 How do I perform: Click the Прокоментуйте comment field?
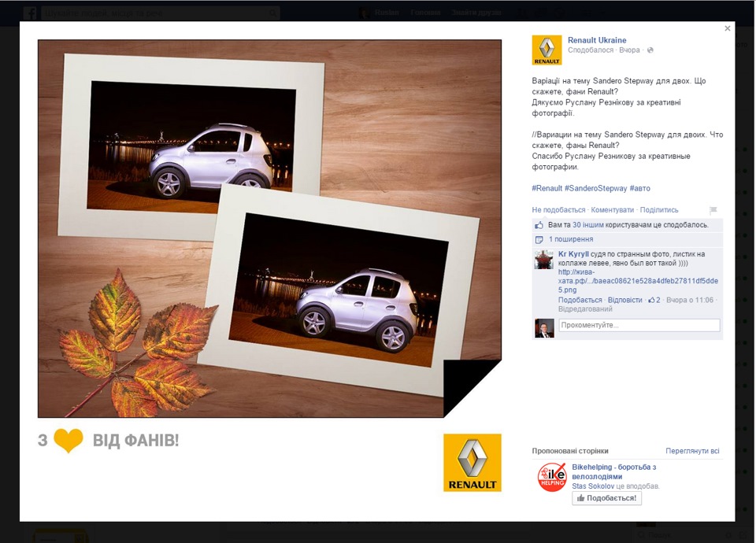pyautogui.click(x=639, y=325)
